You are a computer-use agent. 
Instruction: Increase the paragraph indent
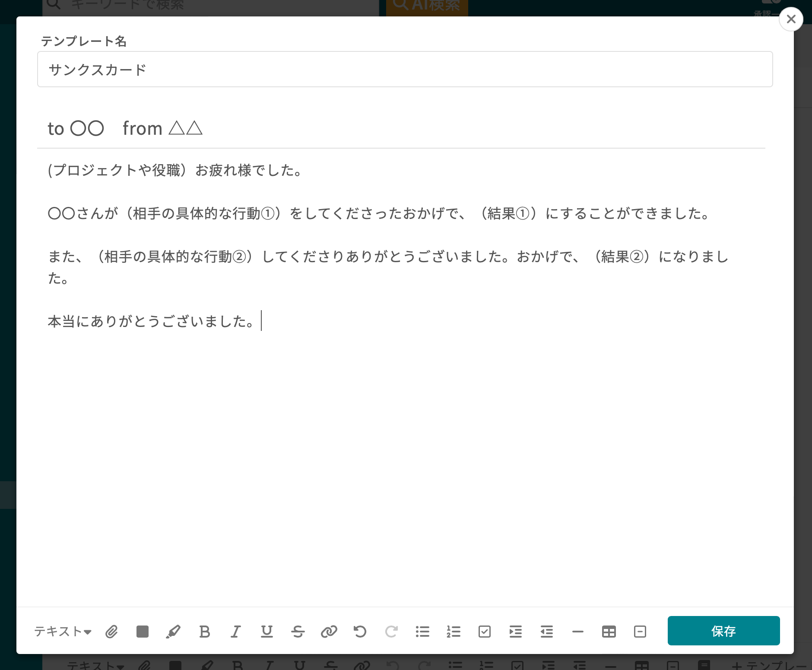(x=516, y=632)
